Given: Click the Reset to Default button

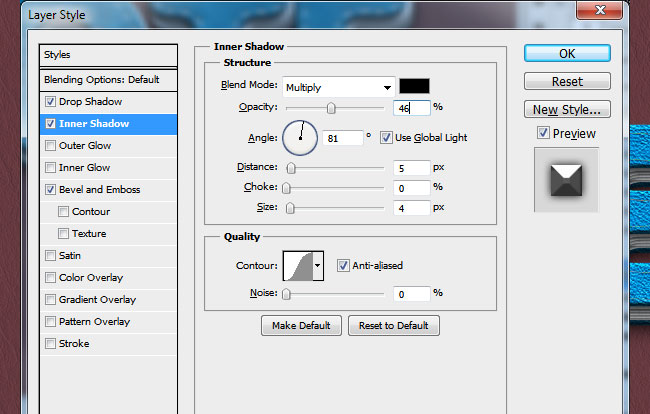Looking at the screenshot, I should pos(394,325).
